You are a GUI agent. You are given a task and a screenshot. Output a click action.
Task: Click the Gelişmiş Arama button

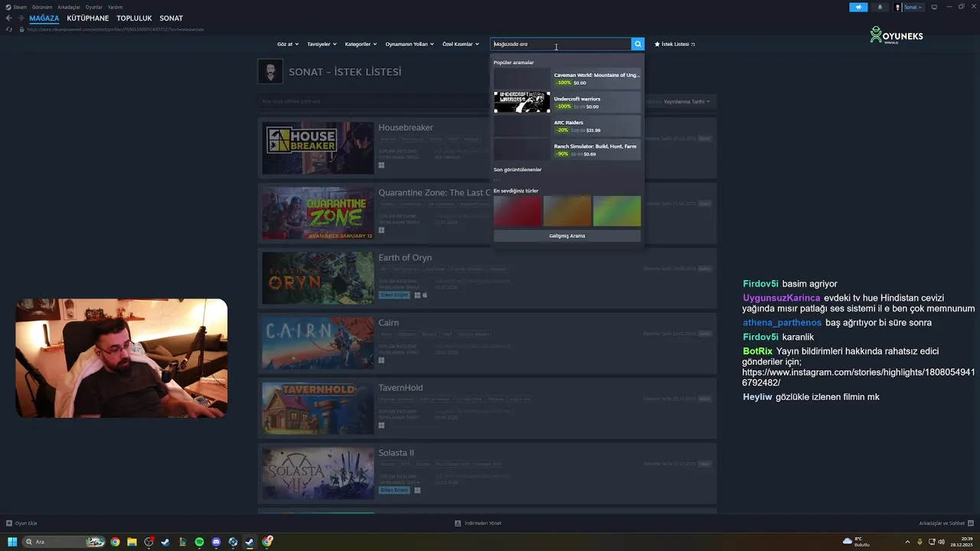click(567, 236)
